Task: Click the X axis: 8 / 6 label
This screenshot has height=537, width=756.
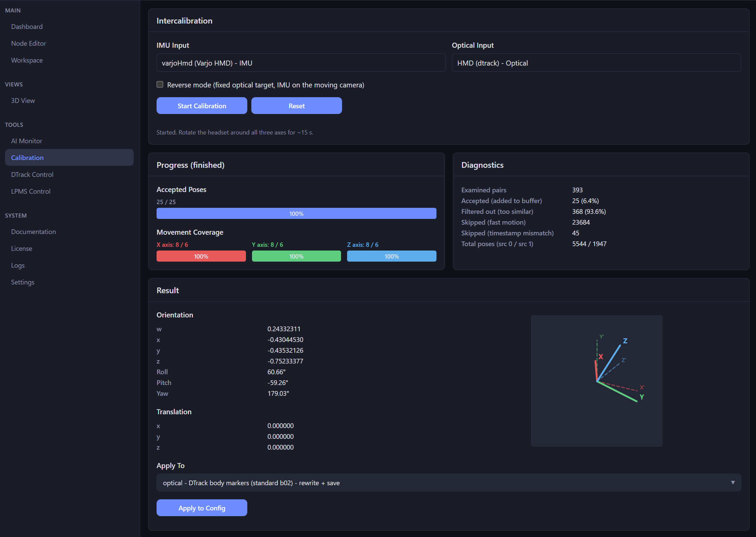Action: (x=172, y=244)
